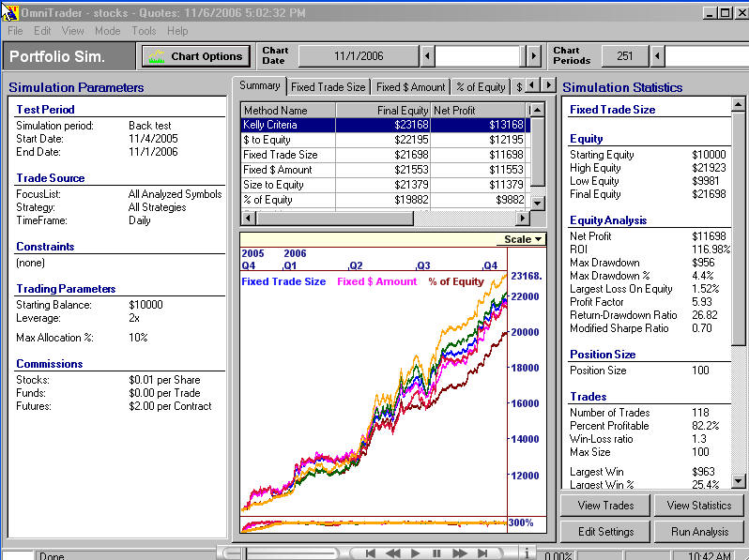Click the methods table scroll down arrow
The height and width of the screenshot is (560, 749).
pos(538,203)
